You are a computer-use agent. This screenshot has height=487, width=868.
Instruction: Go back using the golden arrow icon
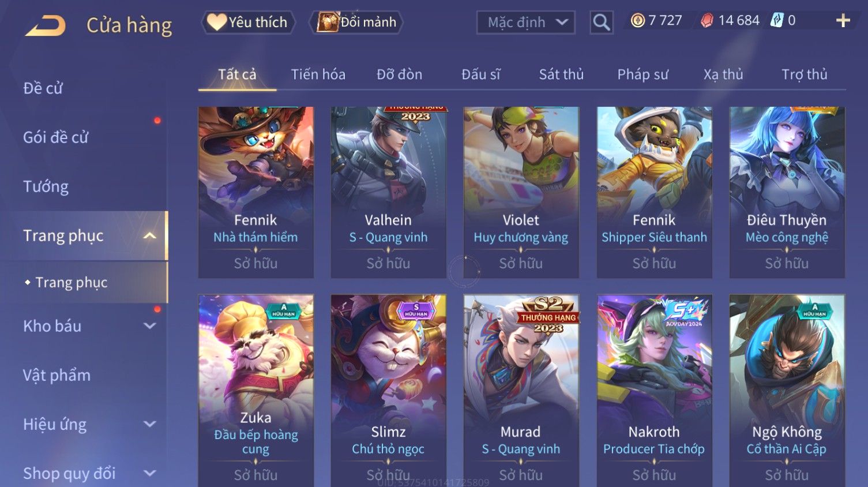coord(46,25)
